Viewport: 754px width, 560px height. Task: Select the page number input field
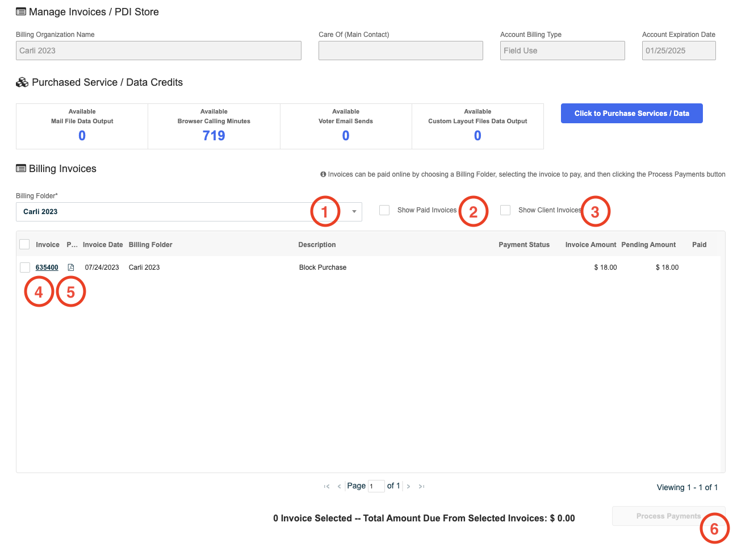pyautogui.click(x=376, y=486)
